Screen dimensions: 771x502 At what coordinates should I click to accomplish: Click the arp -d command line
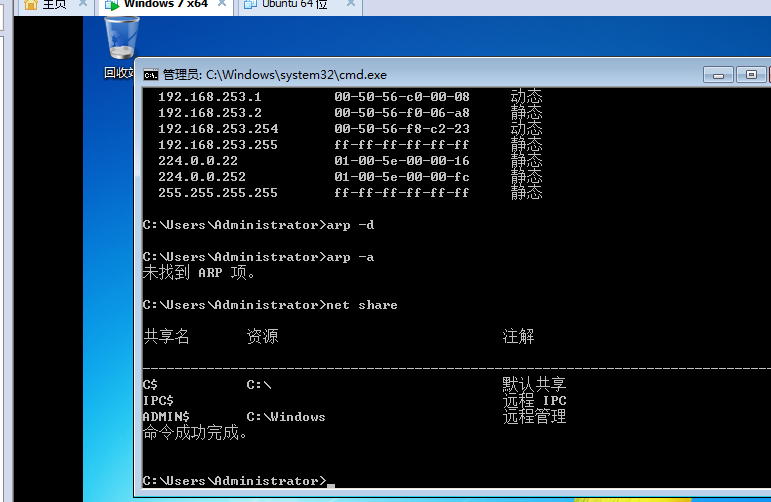(x=258, y=225)
